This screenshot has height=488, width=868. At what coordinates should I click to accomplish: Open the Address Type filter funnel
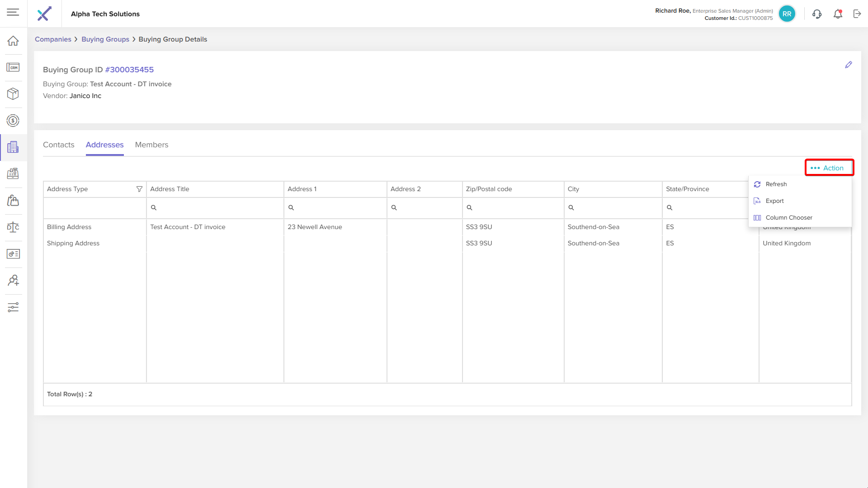coord(139,189)
